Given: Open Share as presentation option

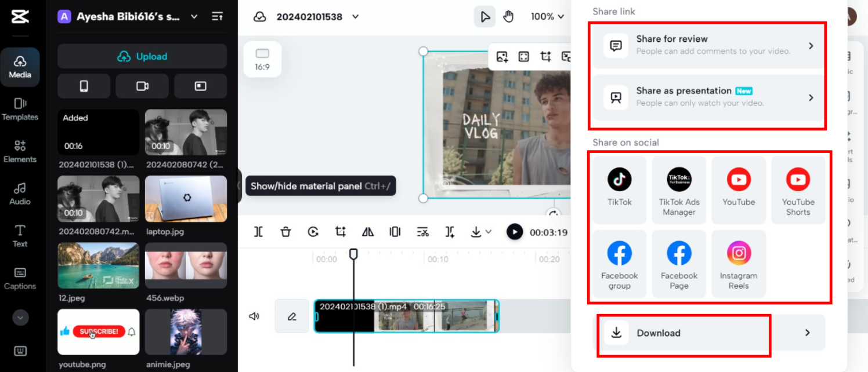Looking at the screenshot, I should tap(708, 97).
